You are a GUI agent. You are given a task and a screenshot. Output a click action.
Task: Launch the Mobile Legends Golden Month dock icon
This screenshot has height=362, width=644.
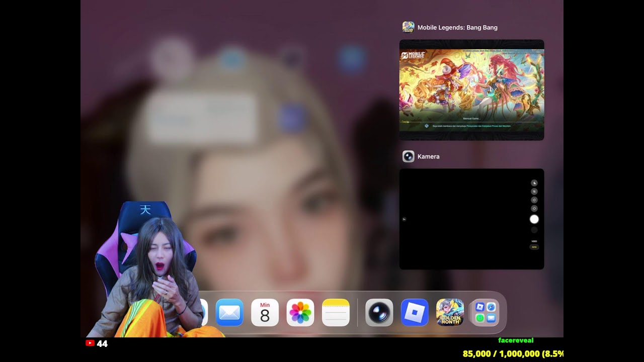click(x=450, y=312)
